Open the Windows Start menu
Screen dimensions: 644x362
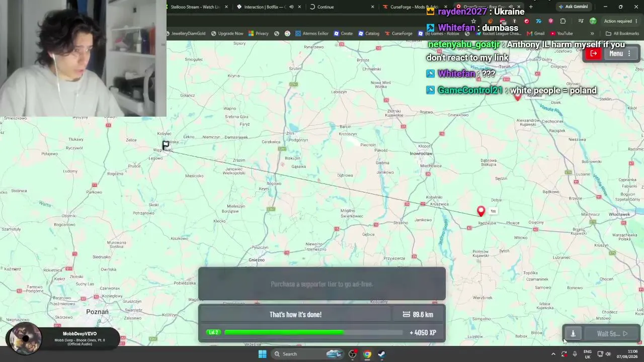click(262, 354)
